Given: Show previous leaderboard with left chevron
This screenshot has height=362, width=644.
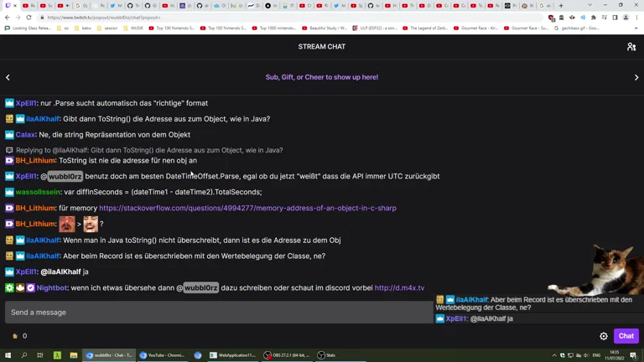Looking at the screenshot, I should point(8,77).
